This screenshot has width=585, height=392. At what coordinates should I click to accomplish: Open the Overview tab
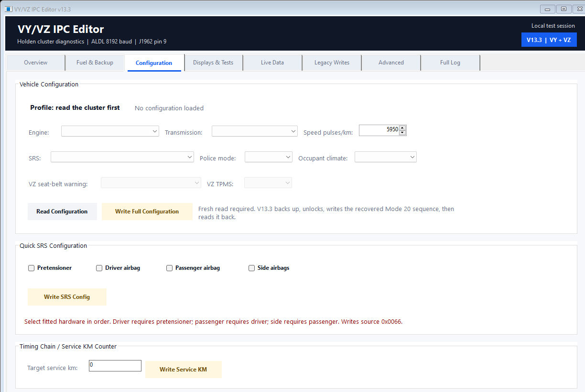point(36,63)
